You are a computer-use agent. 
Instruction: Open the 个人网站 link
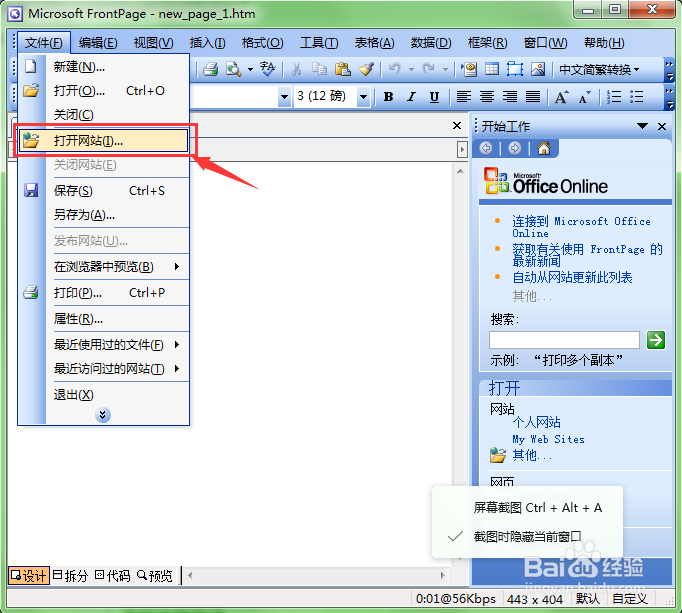click(x=536, y=422)
